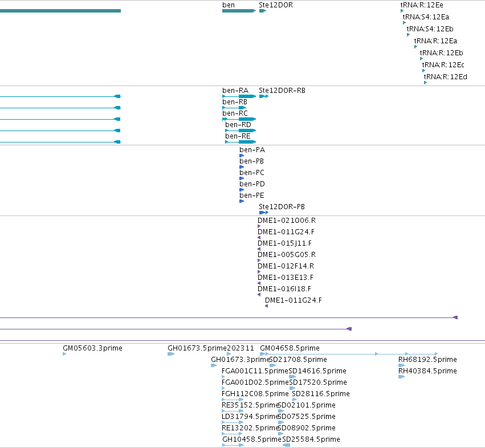This screenshot has width=485, height=448.
Task: Select the DME1-016I18.F feature label
Action: pos(284,289)
